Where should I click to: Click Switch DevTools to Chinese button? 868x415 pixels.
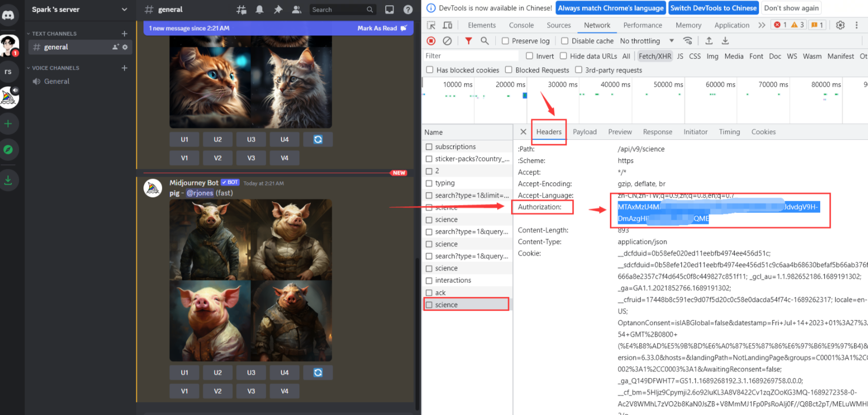tap(713, 8)
